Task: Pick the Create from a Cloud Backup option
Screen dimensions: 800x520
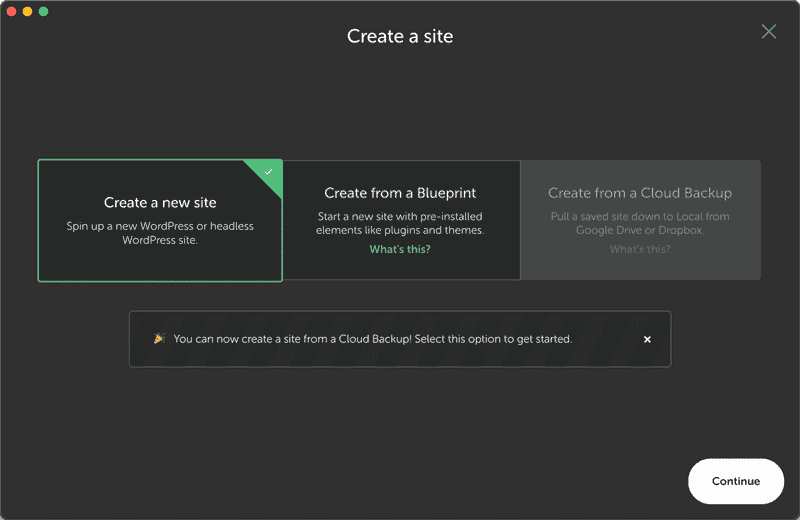Action: click(x=640, y=220)
